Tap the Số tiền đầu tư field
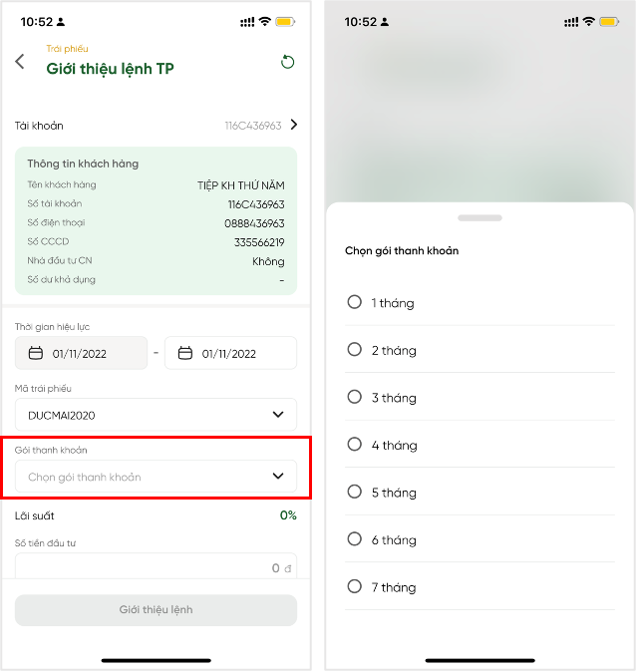The height and width of the screenshot is (672, 636). point(156,566)
